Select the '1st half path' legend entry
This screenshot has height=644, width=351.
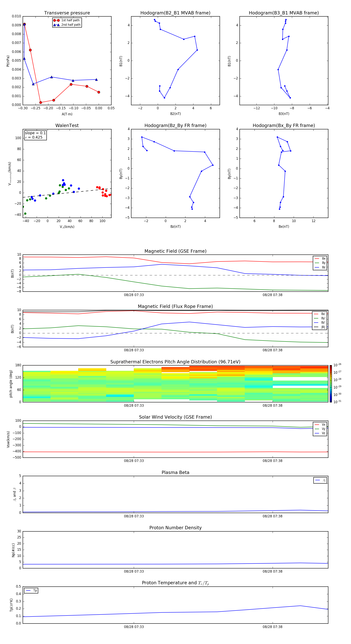tap(67, 20)
